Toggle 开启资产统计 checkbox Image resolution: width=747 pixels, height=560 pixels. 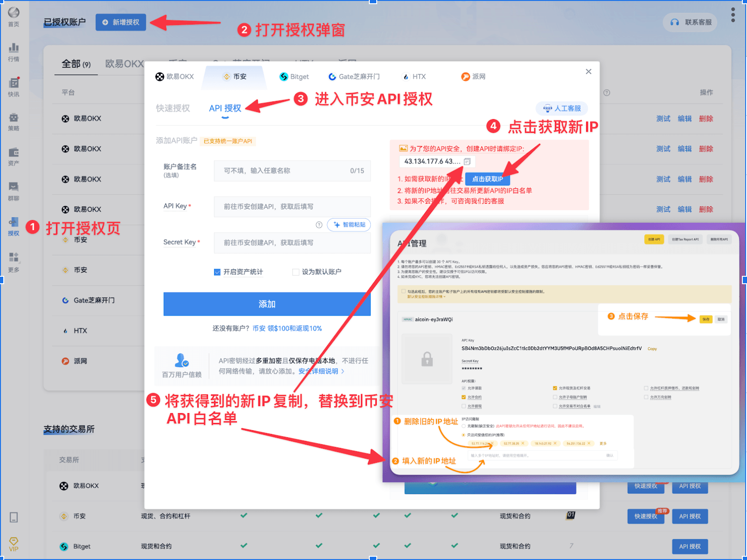[217, 272]
